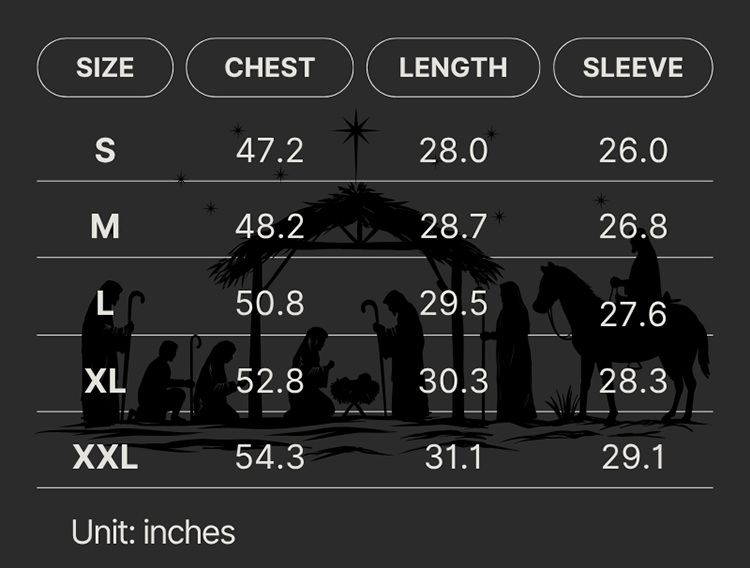Click the 54.3 chest value
Viewport: 750px width, 568px height.
pyautogui.click(x=270, y=458)
